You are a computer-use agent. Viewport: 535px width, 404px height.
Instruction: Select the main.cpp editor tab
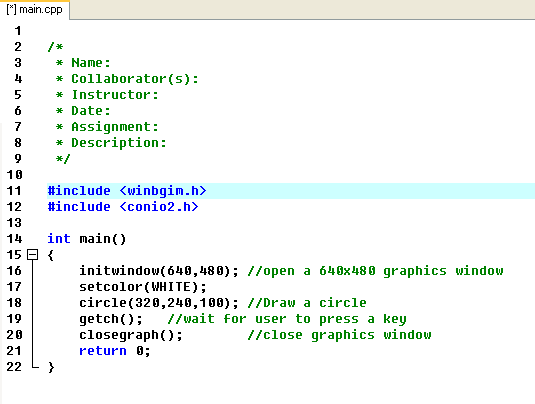coord(34,10)
